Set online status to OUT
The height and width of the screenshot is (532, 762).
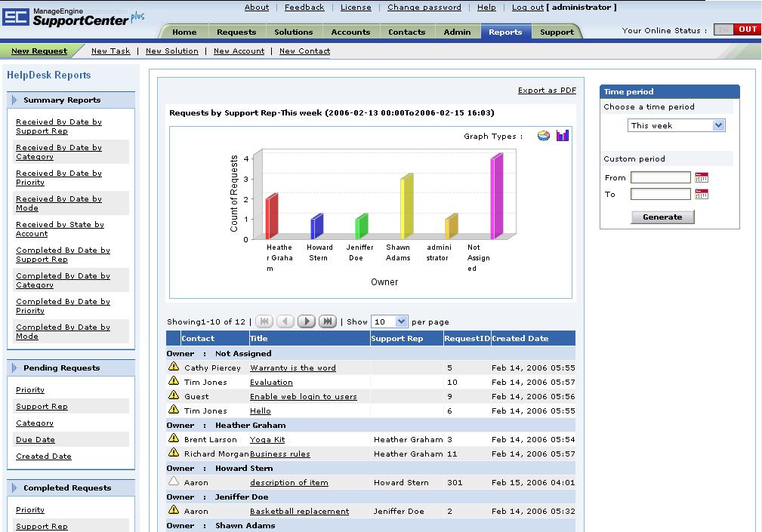(748, 29)
